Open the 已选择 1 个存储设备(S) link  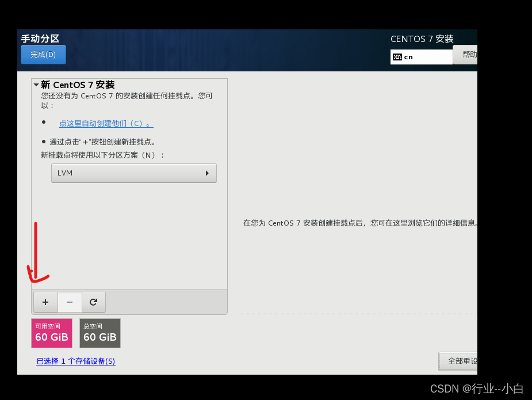[76, 361]
